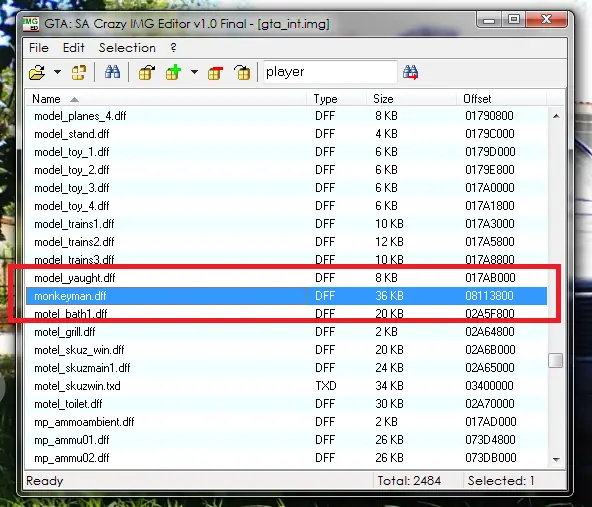
Task: Select model_trains2.dff entry
Action: tap(286, 242)
